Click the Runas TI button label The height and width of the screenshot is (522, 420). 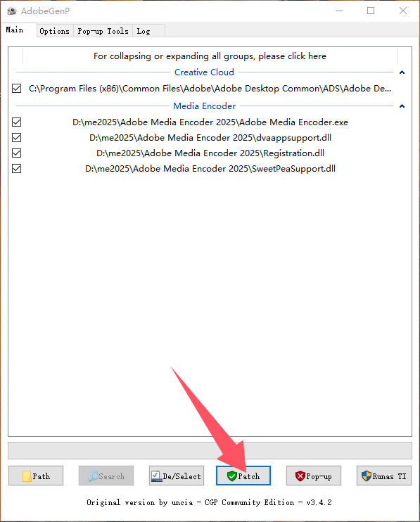pos(389,476)
